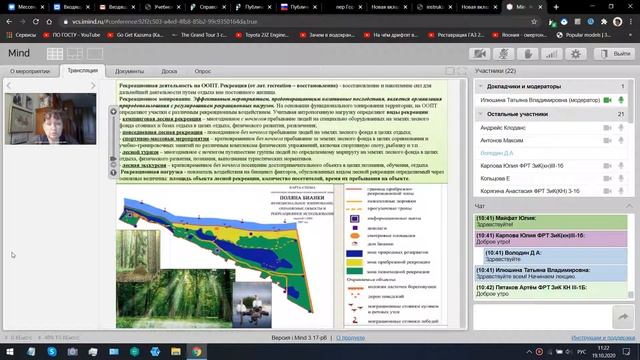
Task: Toggle your microphone in Mind toolbar
Action: click(503, 54)
